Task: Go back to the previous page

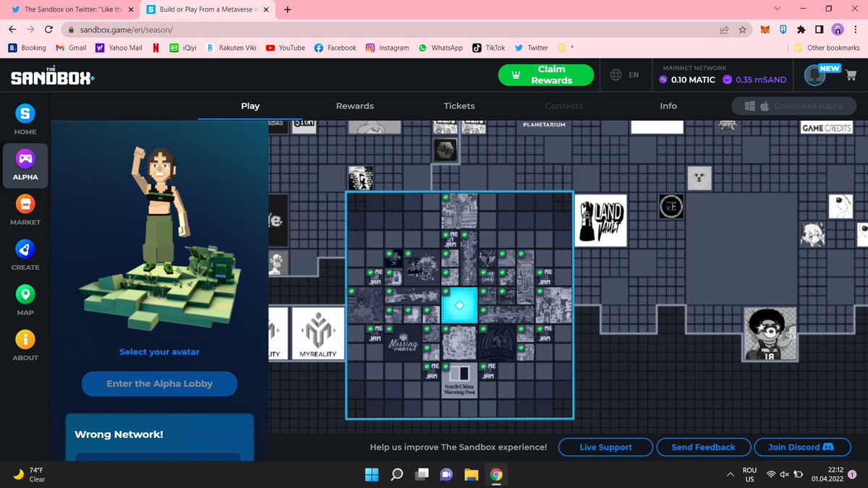Action: pyautogui.click(x=12, y=30)
